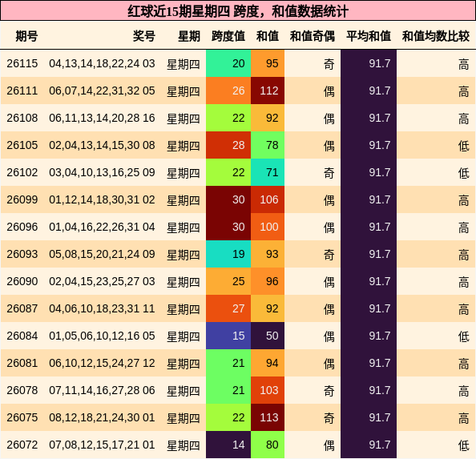This screenshot has width=476, height=459.
Task: Click span value 15 in row 26084
Action: click(228, 336)
